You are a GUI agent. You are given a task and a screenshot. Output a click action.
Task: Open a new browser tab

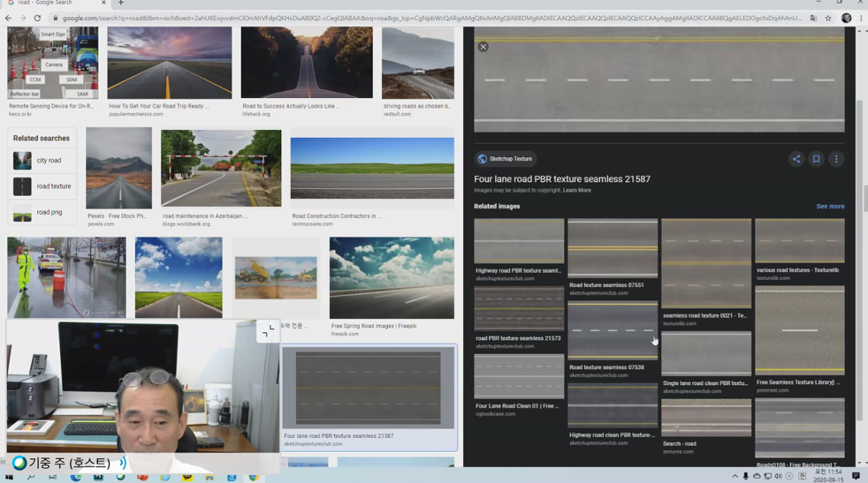[x=121, y=3]
